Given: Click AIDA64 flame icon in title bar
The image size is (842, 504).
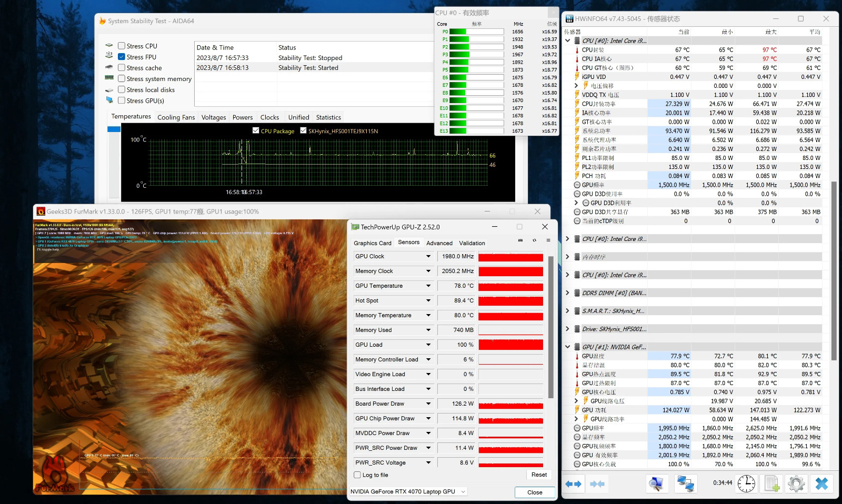Looking at the screenshot, I should (x=103, y=21).
